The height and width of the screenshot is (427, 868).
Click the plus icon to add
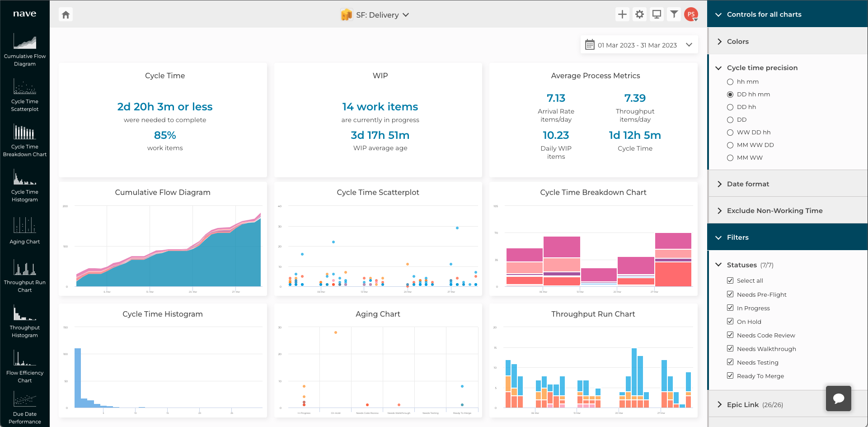coord(622,14)
